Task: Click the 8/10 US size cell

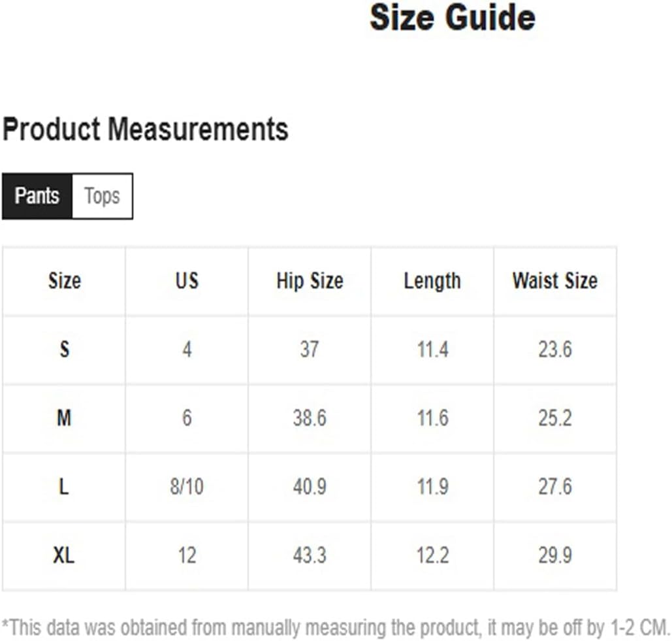Action: (187, 487)
